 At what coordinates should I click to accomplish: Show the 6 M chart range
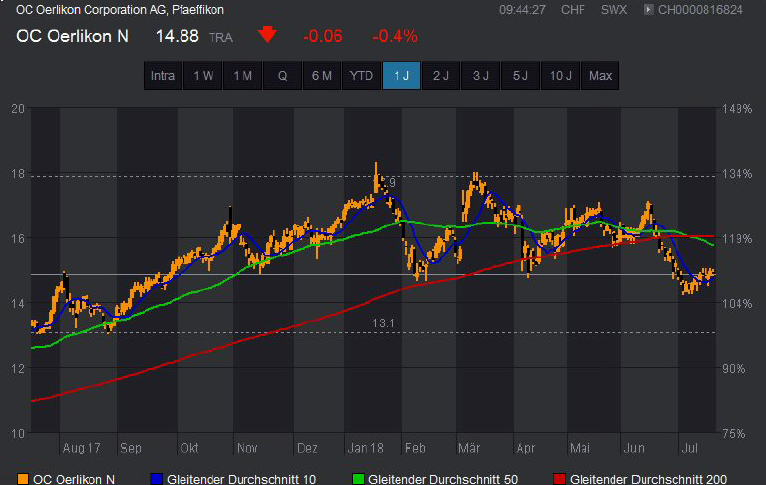(322, 76)
